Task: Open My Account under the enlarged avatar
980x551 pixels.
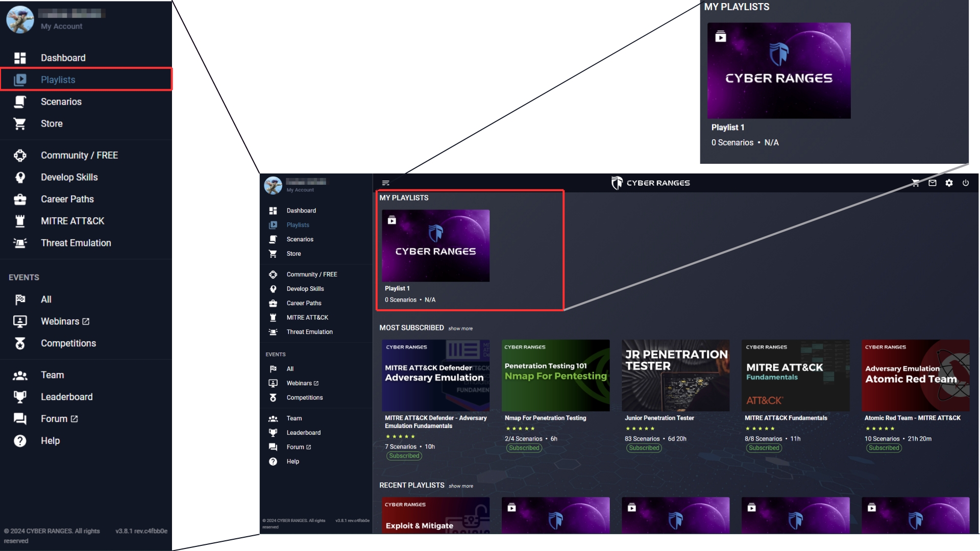Action: 61,27
